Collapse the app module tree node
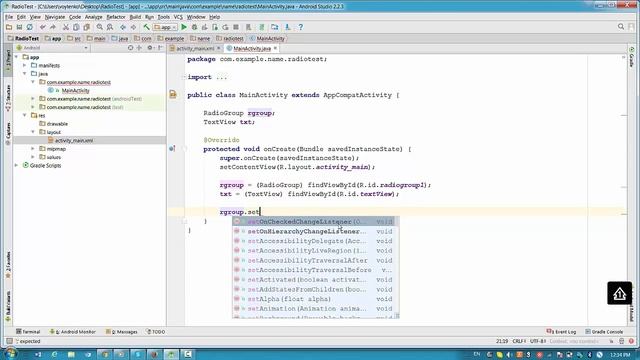This screenshot has width=640, height=360. [x=17, y=57]
